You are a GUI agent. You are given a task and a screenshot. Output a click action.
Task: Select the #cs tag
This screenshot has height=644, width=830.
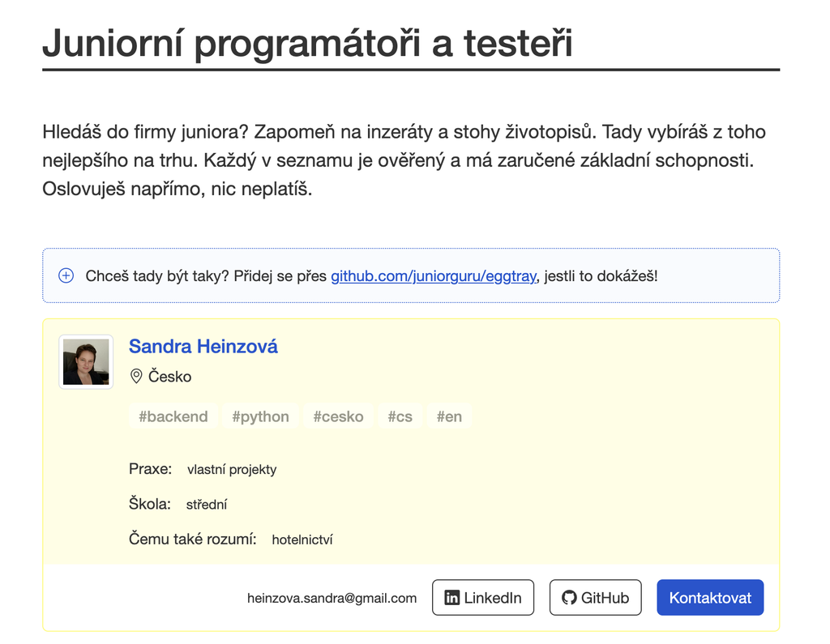[x=400, y=416]
